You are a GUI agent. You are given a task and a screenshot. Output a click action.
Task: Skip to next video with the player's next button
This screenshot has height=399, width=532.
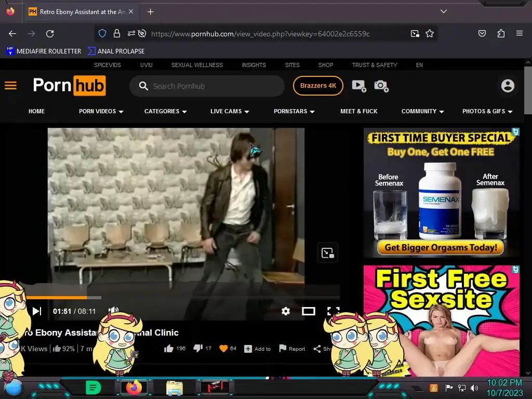point(37,311)
